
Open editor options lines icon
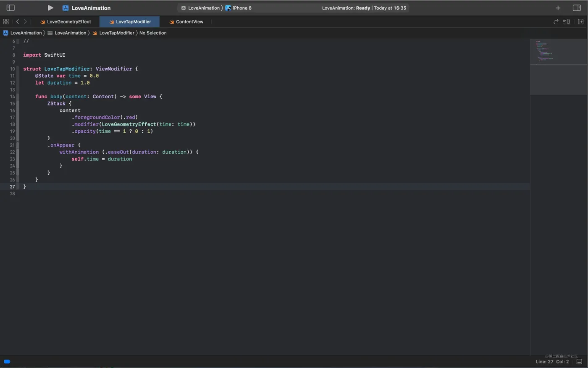pyautogui.click(x=567, y=21)
